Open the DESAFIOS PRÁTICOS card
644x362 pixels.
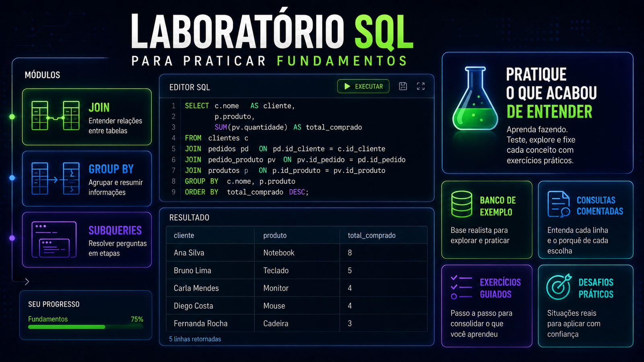point(586,306)
